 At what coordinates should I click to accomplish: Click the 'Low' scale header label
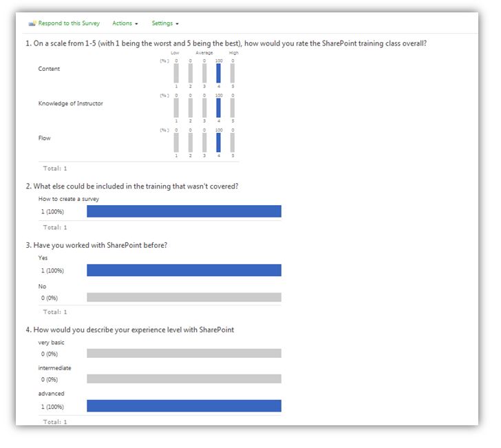coord(175,53)
